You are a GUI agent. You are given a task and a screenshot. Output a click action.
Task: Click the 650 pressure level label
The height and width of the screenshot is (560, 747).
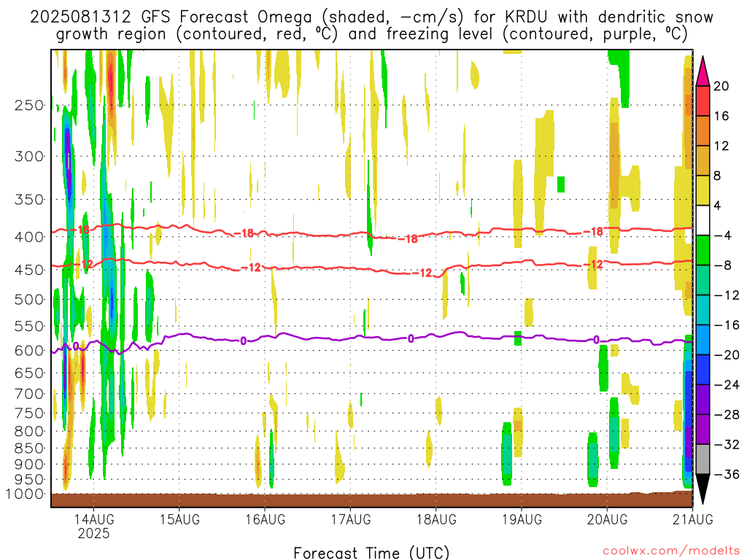29,373
